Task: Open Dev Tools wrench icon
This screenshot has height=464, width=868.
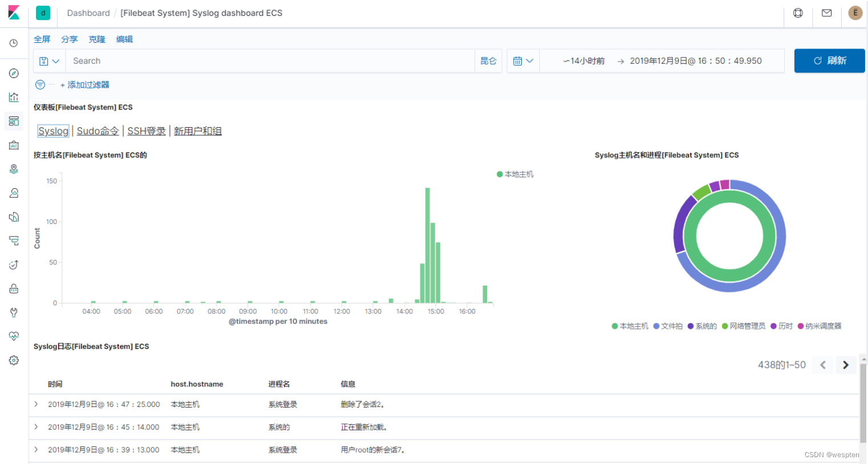Action: [x=14, y=312]
